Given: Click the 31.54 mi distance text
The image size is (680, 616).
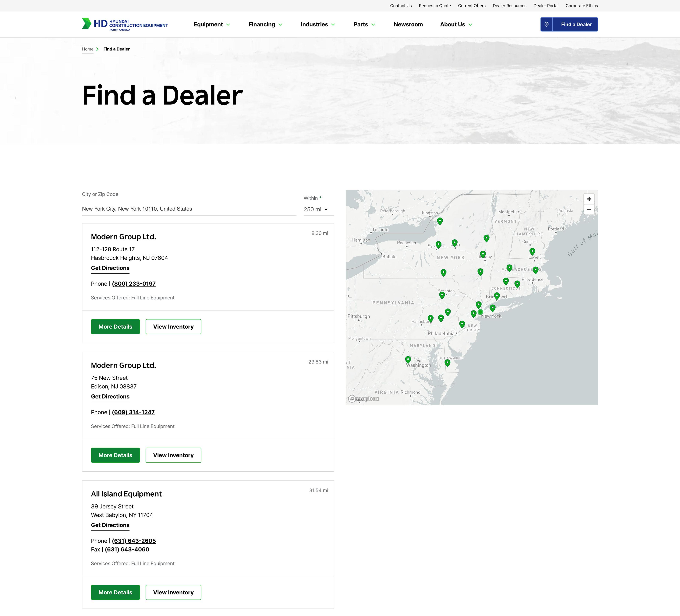Looking at the screenshot, I should click(319, 491).
